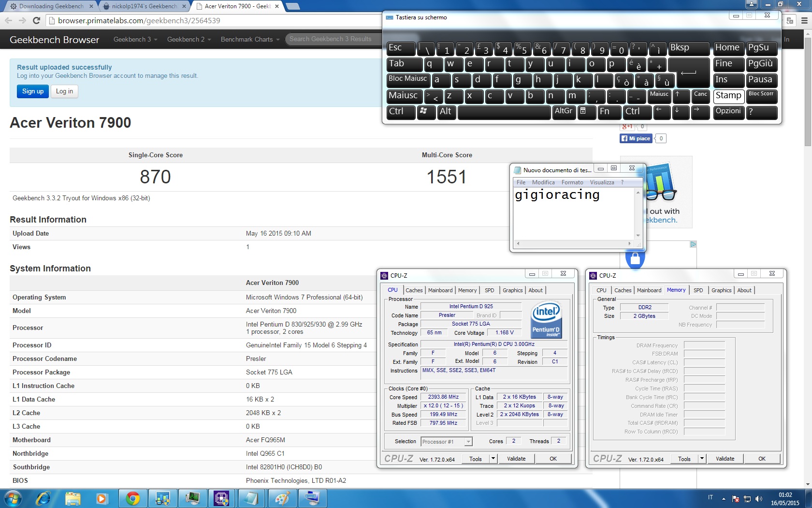The image size is (812, 508).
Task: Toggle the right Ctrl key
Action: coord(638,112)
